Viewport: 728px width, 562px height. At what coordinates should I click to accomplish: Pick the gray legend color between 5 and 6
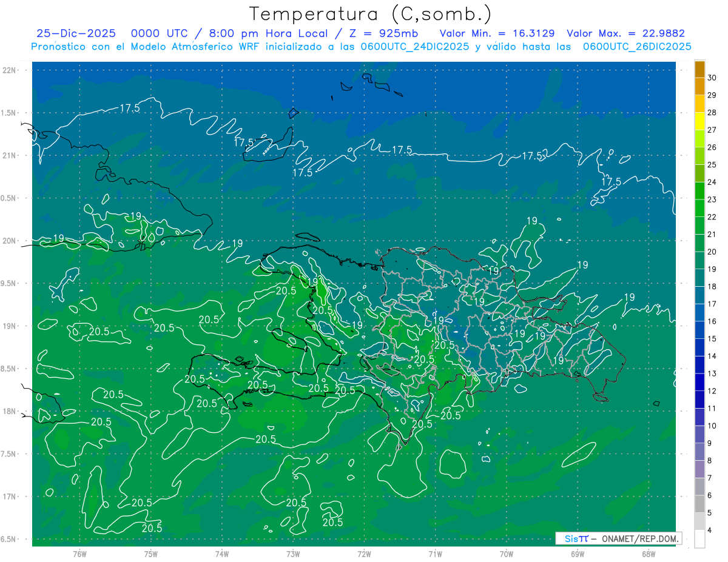700,504
